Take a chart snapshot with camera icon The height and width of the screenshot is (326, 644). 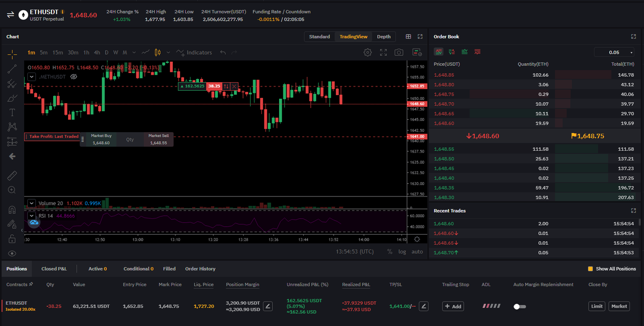pyautogui.click(x=399, y=53)
